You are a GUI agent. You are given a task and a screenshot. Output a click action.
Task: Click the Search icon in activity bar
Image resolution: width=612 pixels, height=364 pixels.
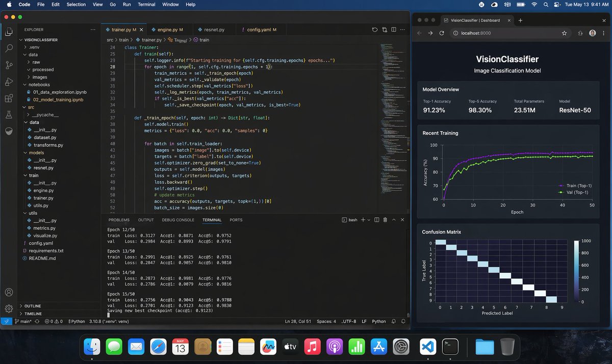(x=9, y=48)
